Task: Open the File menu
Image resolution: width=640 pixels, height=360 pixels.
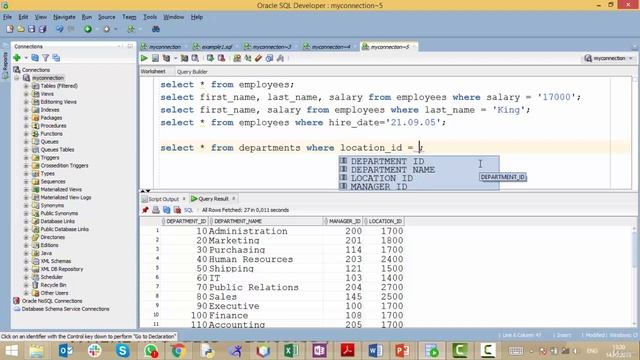Action: [x=7, y=17]
